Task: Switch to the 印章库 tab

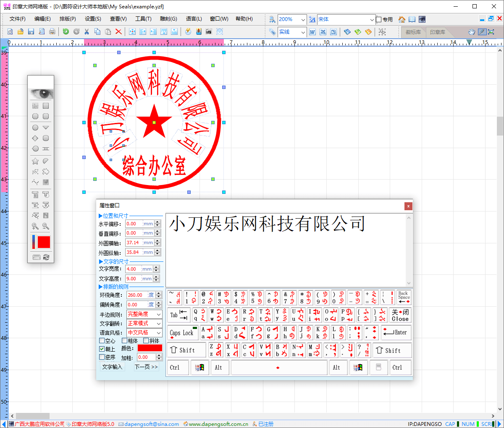Action: point(437,32)
